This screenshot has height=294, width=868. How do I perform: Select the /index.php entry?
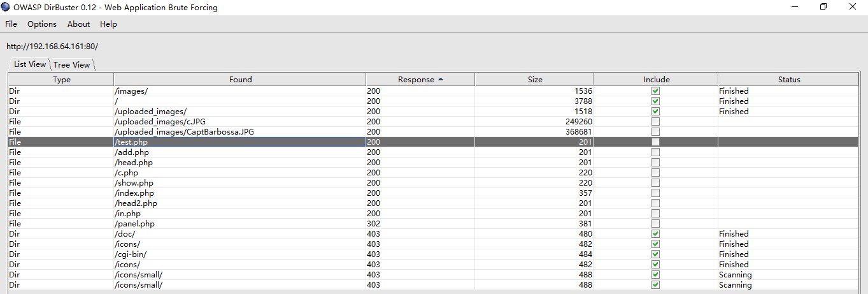pyautogui.click(x=134, y=193)
